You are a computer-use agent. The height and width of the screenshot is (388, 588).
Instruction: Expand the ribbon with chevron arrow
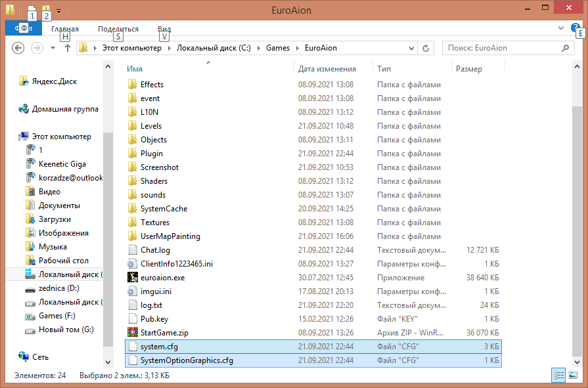(560, 28)
